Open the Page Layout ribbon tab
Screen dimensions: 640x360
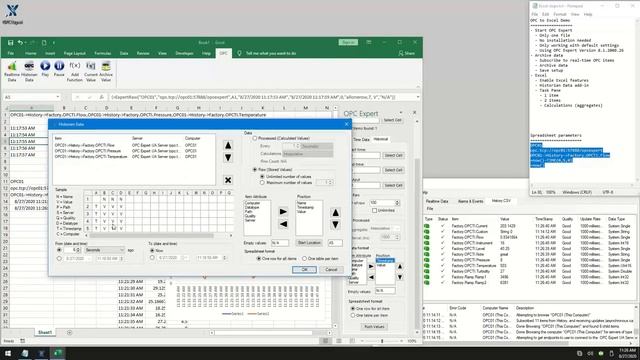tap(75, 53)
